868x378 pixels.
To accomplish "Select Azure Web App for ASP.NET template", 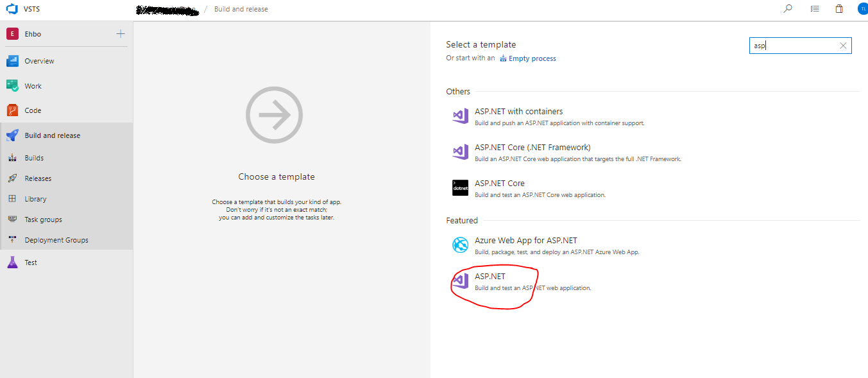I will pyautogui.click(x=526, y=241).
